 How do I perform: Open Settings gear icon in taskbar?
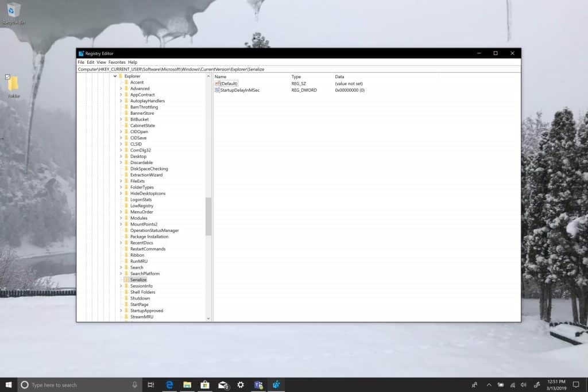click(241, 385)
